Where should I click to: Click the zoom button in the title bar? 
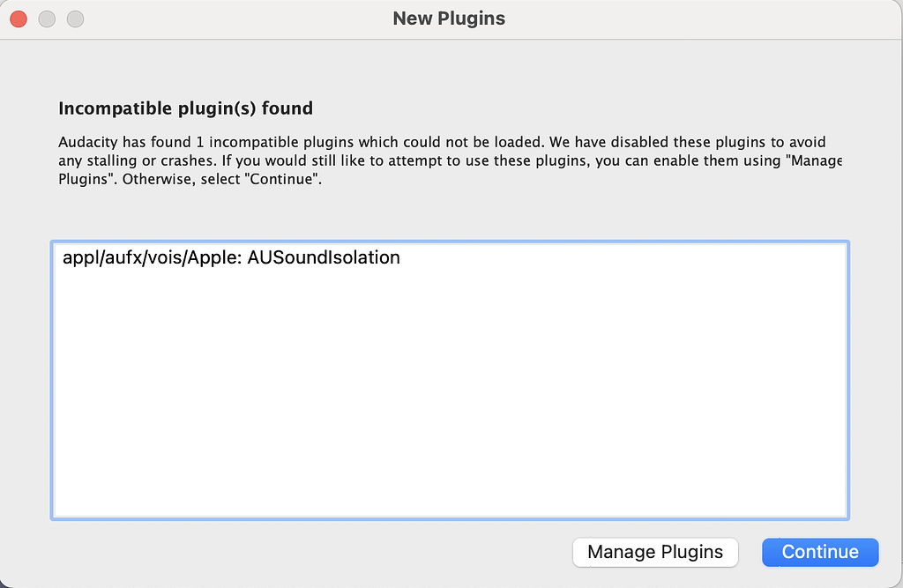[x=75, y=18]
